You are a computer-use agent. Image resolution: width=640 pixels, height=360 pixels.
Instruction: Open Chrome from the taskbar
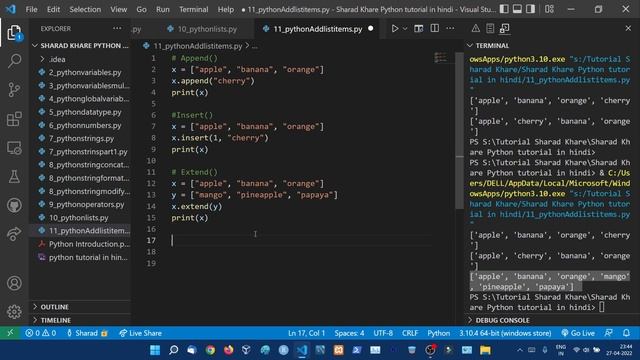pyautogui.click(x=210, y=350)
